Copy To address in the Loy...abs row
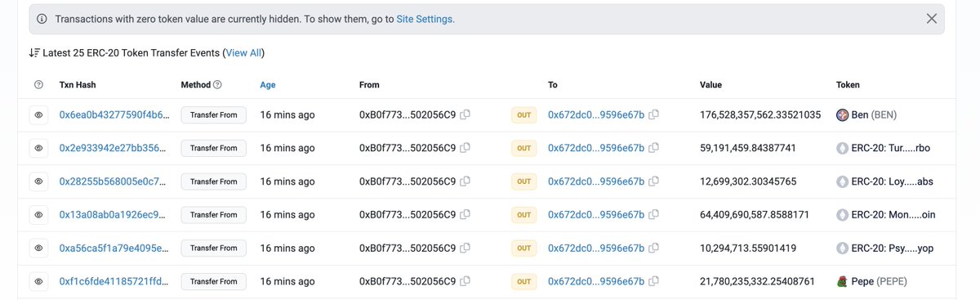Viewport: 980px width, 300px height. click(x=654, y=181)
